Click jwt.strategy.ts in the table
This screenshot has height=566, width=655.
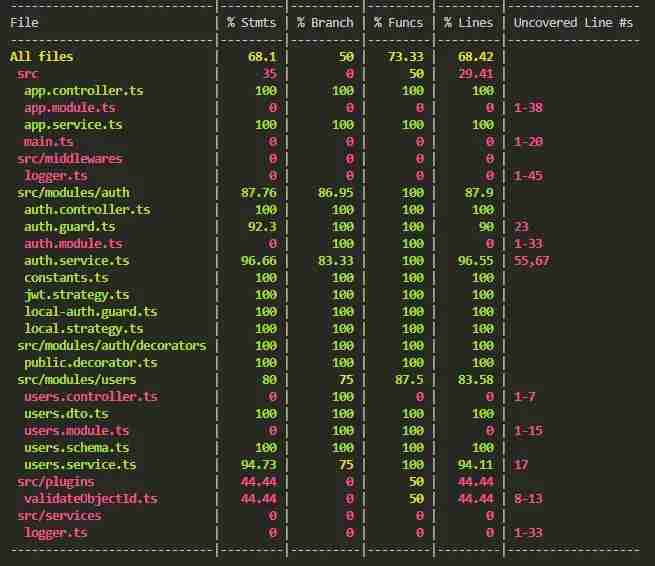pyautogui.click(x=77, y=295)
